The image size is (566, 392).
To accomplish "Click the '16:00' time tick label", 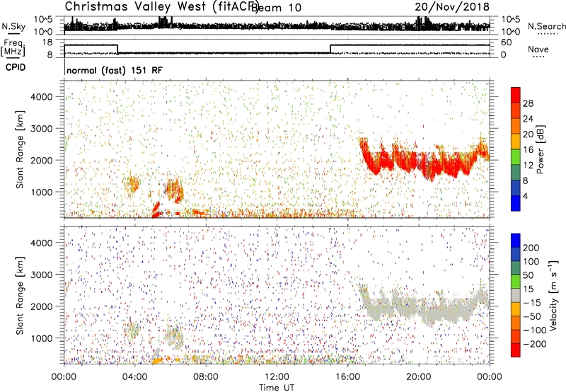I will tap(347, 377).
